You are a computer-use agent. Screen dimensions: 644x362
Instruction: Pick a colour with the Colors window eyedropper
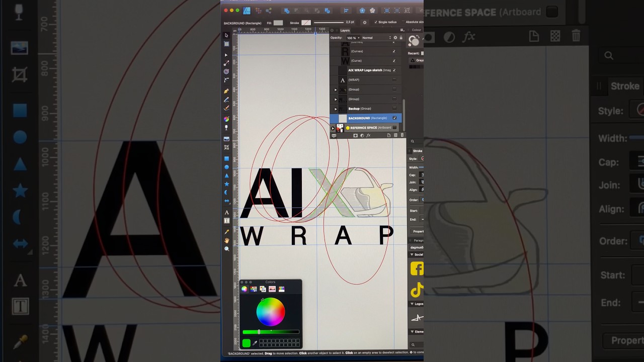click(x=255, y=343)
